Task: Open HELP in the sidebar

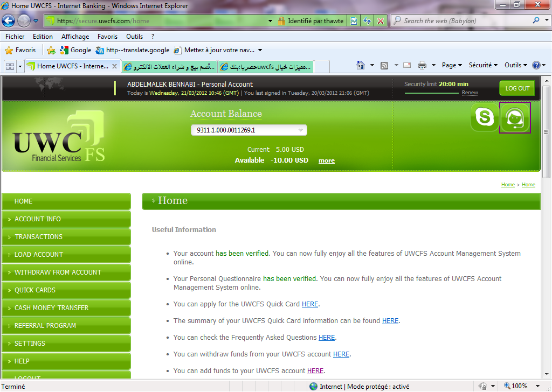Action: point(66,361)
